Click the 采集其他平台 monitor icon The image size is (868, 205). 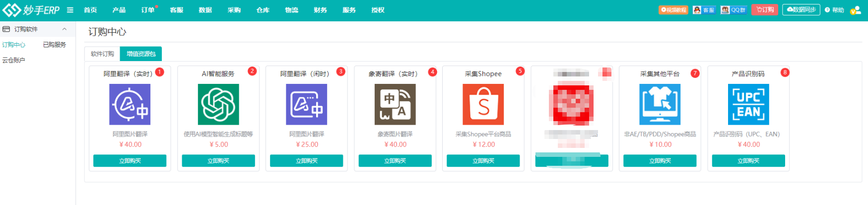pyautogui.click(x=660, y=104)
